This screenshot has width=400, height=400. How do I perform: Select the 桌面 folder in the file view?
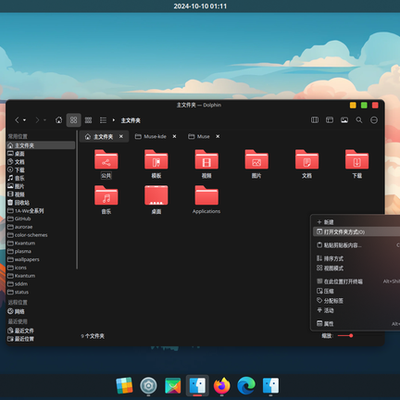click(156, 200)
